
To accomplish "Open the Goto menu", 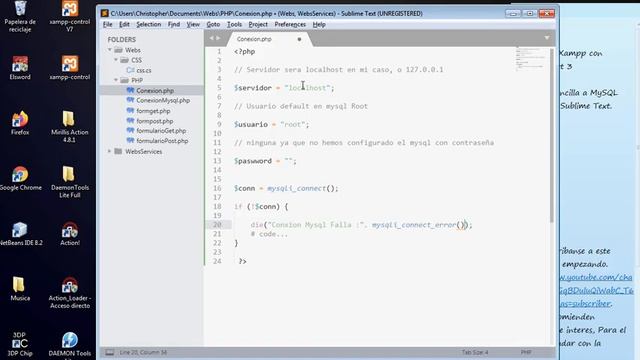I will [213, 24].
